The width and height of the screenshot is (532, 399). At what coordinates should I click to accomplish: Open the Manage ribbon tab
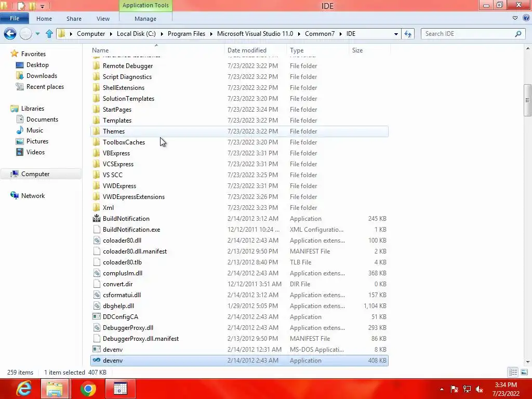point(145,19)
